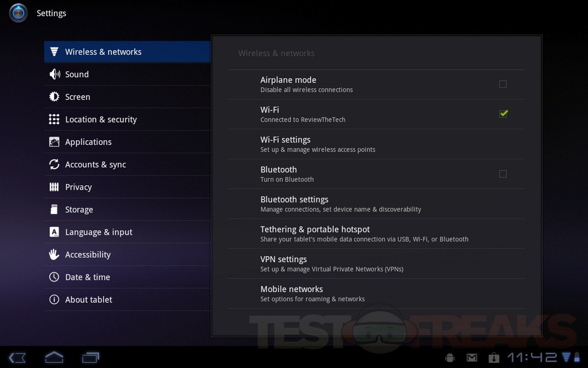This screenshot has width=588, height=368.
Task: Open Location & security settings
Action: pyautogui.click(x=101, y=120)
